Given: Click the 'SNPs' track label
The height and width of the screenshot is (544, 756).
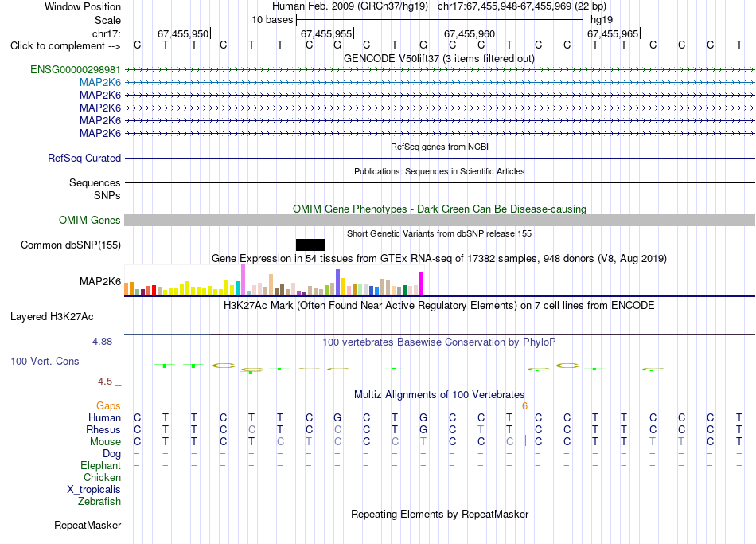Looking at the screenshot, I should [107, 195].
